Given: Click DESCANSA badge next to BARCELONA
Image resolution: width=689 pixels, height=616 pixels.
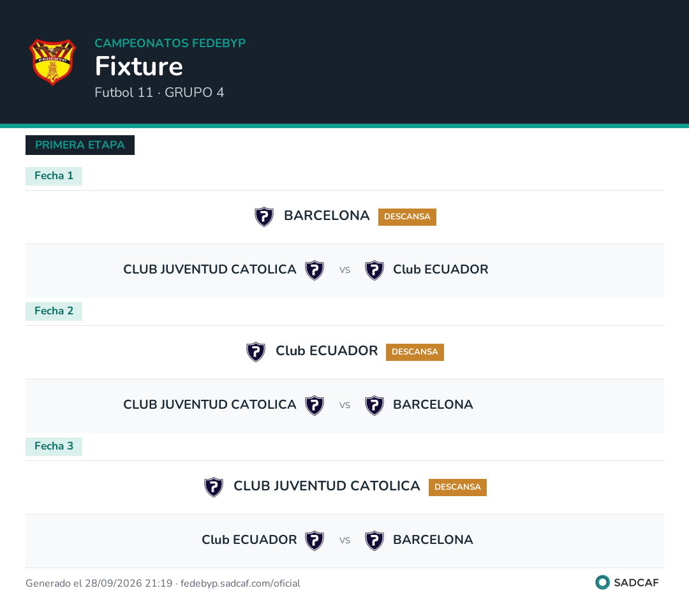Looking at the screenshot, I should tap(407, 217).
